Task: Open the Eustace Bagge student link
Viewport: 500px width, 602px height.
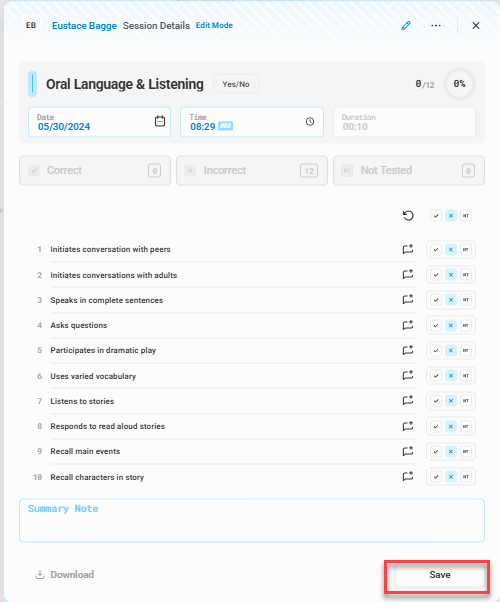Action: 84,26
